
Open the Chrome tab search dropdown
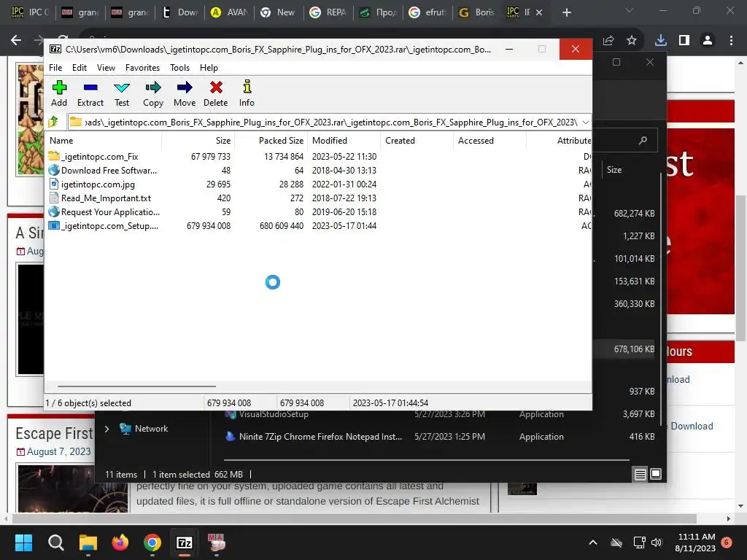[x=630, y=10]
